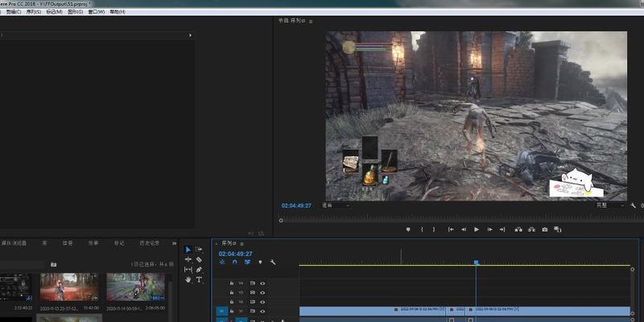Screen dimensions: 644x322
Task: Click the blue timeline playhead handle
Action: (x=477, y=262)
